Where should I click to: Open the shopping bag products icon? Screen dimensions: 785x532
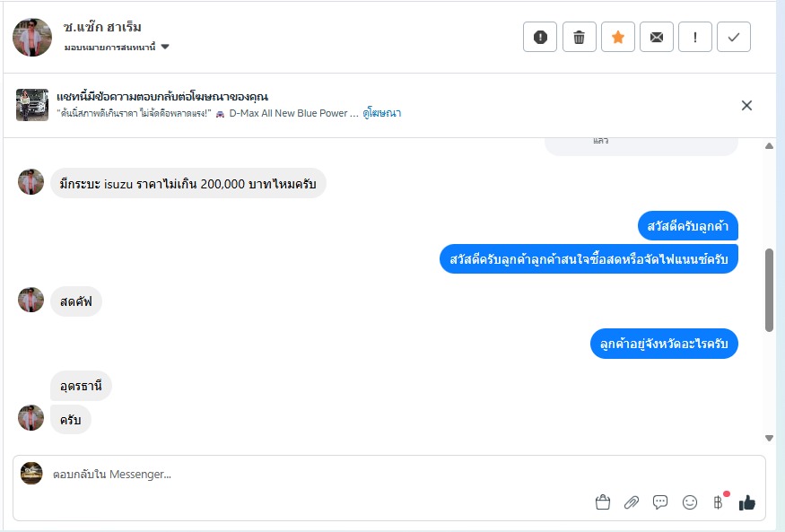tap(603, 502)
